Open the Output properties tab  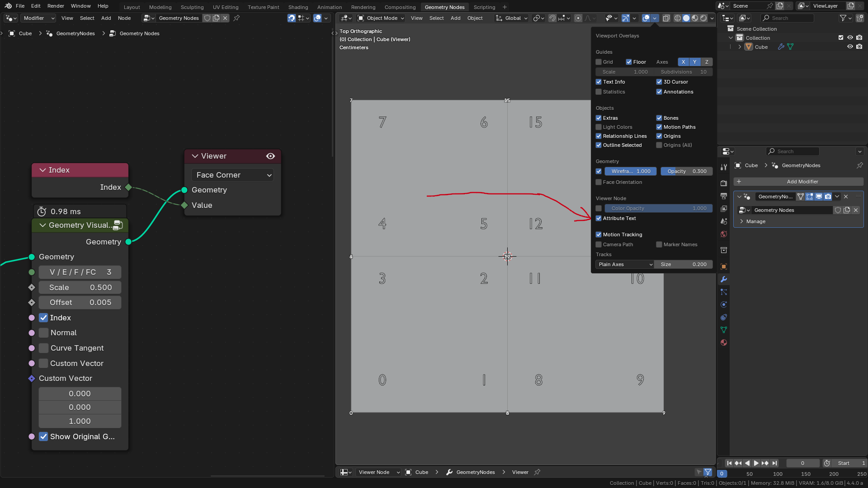[724, 196]
